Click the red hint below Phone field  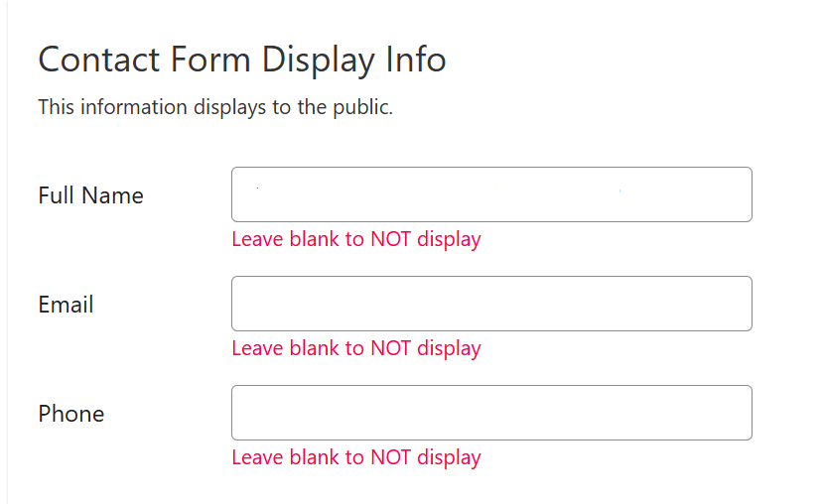[x=355, y=457]
